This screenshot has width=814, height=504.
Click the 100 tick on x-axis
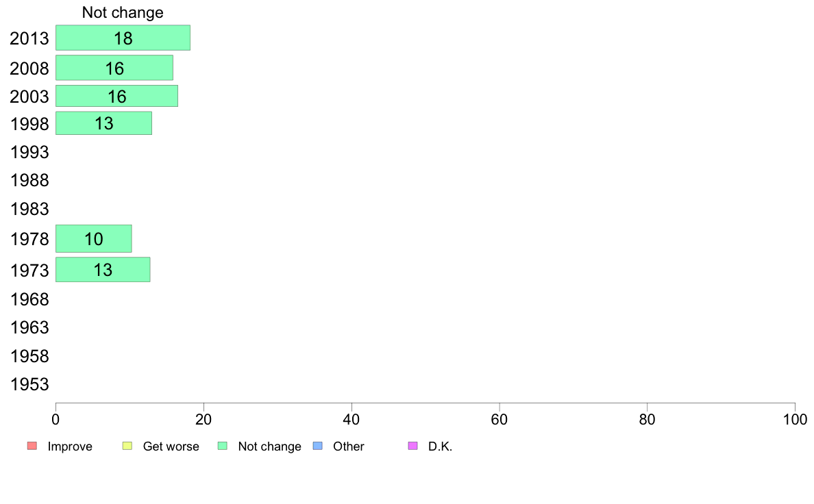point(795,419)
